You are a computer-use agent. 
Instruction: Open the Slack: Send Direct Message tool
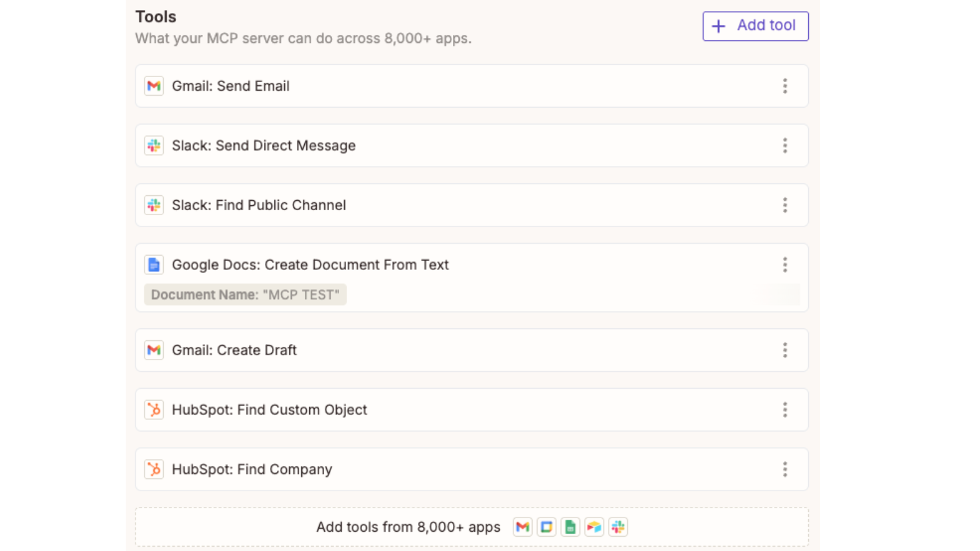(472, 146)
